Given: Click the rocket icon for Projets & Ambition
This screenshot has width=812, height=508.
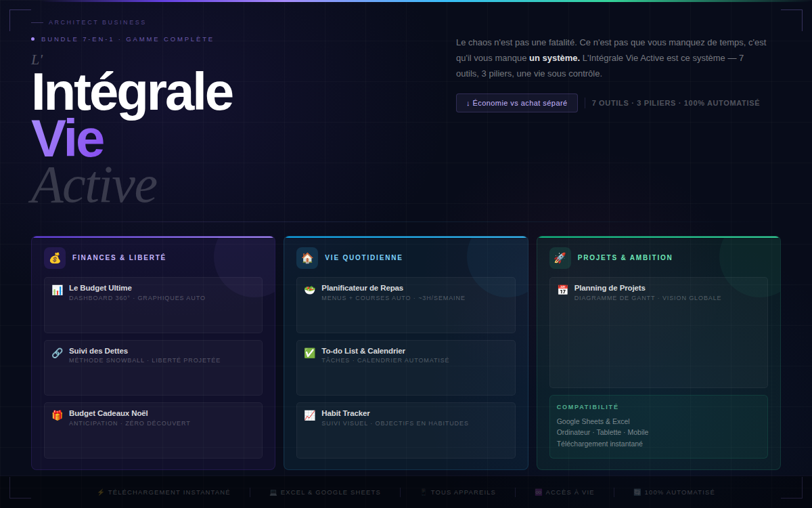Looking at the screenshot, I should pos(560,258).
